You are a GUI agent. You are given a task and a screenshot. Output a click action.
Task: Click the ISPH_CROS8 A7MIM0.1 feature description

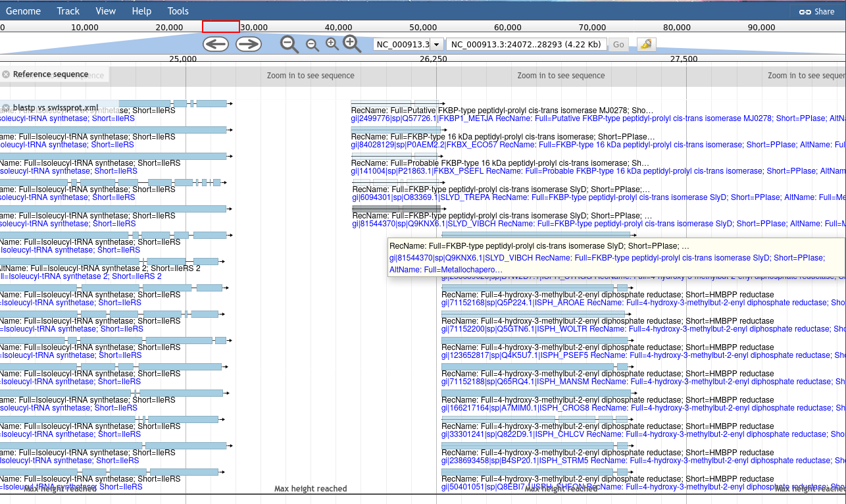point(643,408)
